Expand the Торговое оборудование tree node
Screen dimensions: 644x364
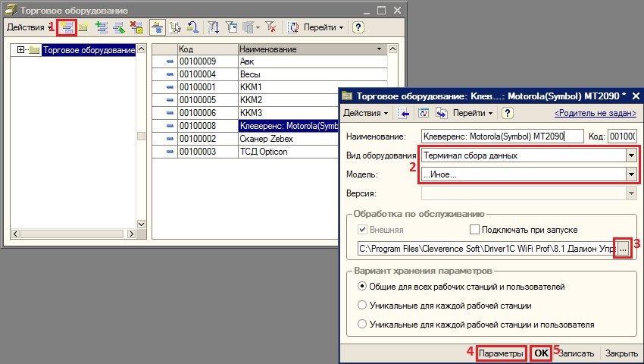click(20, 50)
